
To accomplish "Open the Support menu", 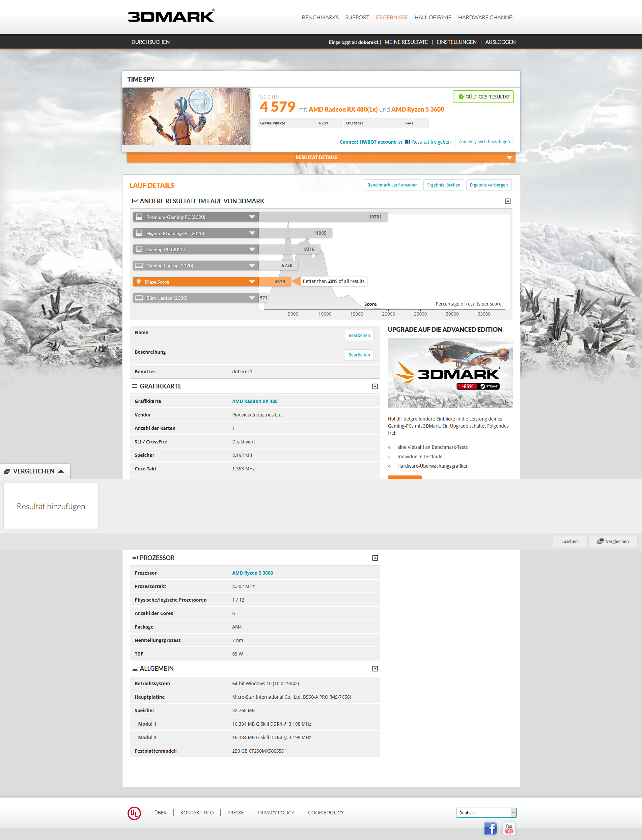I will point(357,17).
